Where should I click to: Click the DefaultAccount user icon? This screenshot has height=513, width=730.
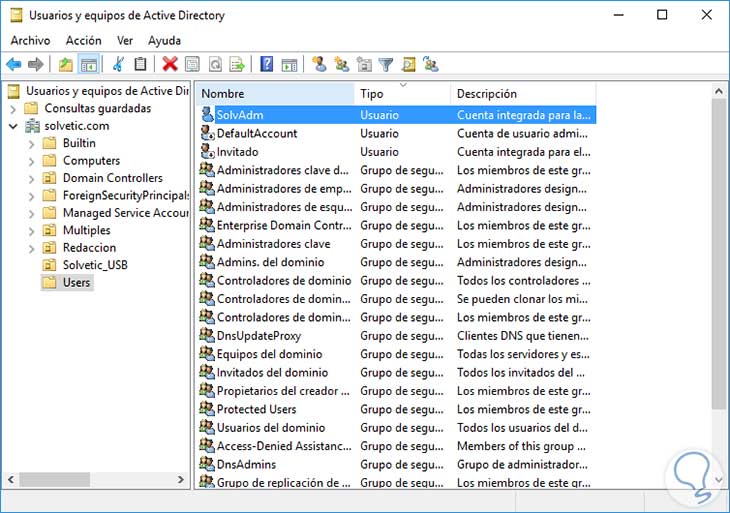[207, 133]
